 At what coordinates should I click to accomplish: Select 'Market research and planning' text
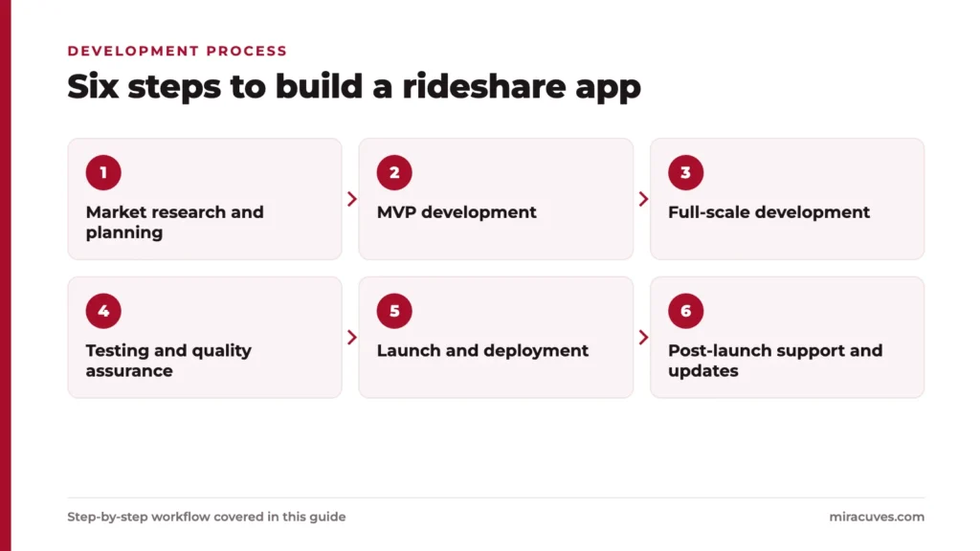click(174, 222)
